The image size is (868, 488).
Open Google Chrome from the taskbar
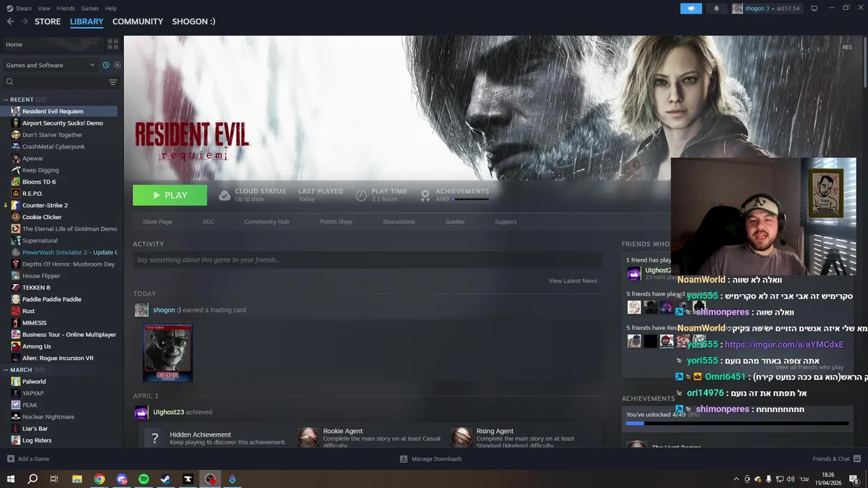(100, 479)
